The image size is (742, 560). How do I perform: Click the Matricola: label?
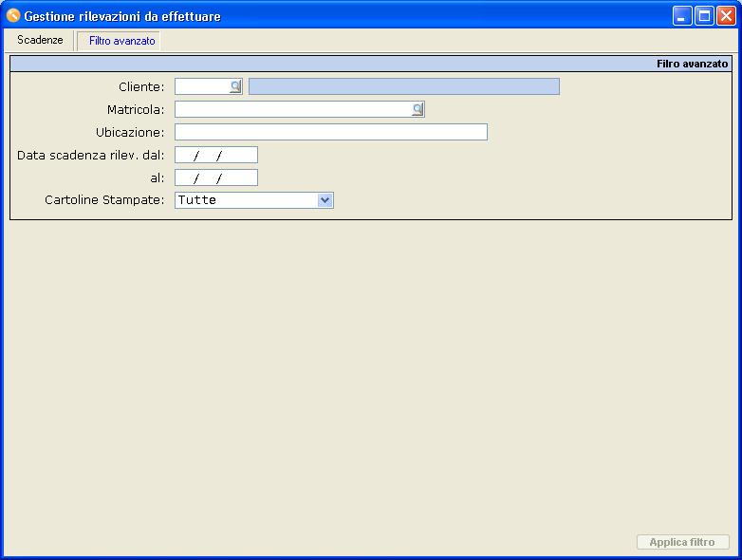coord(136,110)
